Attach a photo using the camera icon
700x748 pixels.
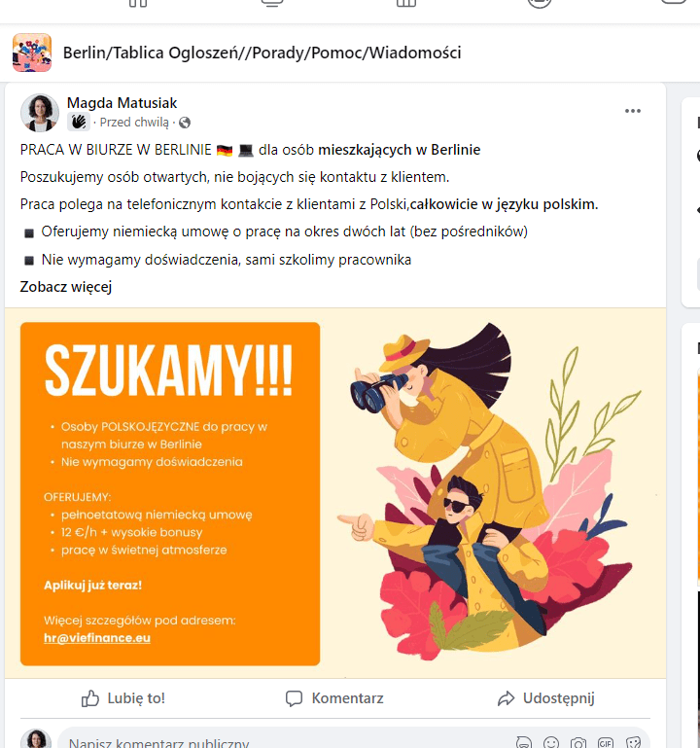pyautogui.click(x=578, y=742)
